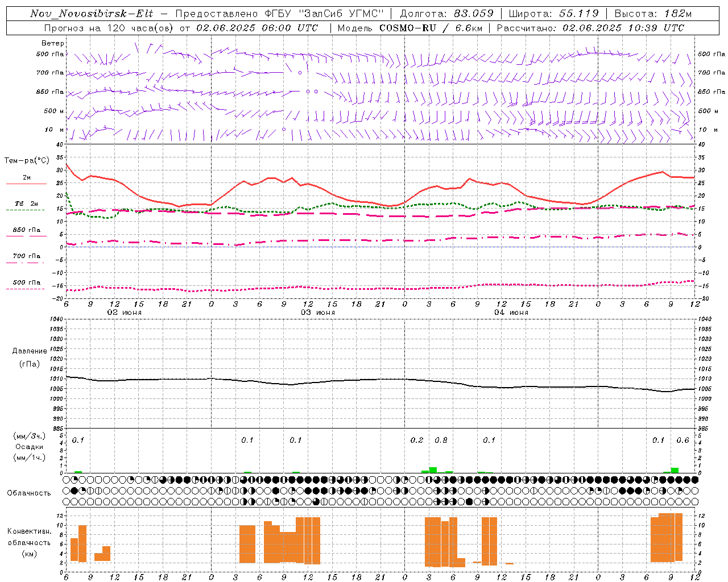Click the Рассчитано: 02.06.2025 10:39 UTC text
This screenshot has height=582, width=728.
(x=590, y=28)
